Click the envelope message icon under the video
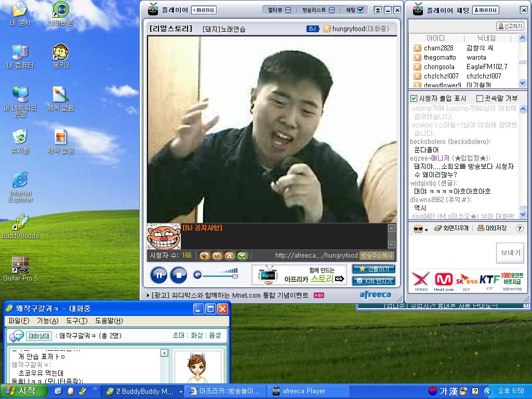532x399 pixels. tap(229, 256)
